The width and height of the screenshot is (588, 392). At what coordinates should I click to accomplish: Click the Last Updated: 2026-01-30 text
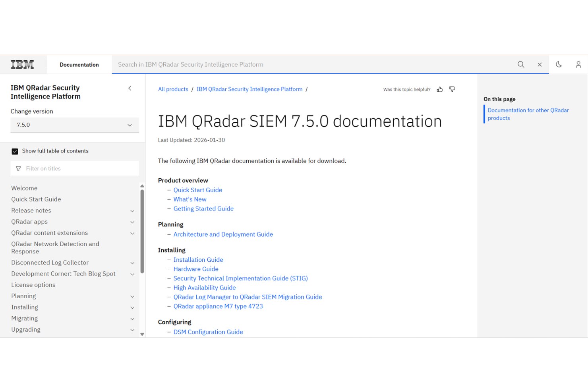click(191, 140)
